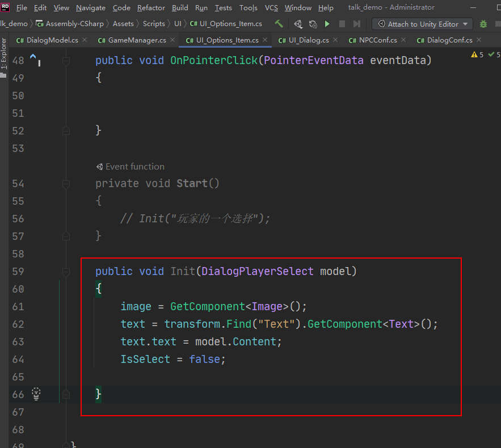Viewport: 501px width, 448px height.
Task: Open the Run menu
Action: tap(201, 8)
